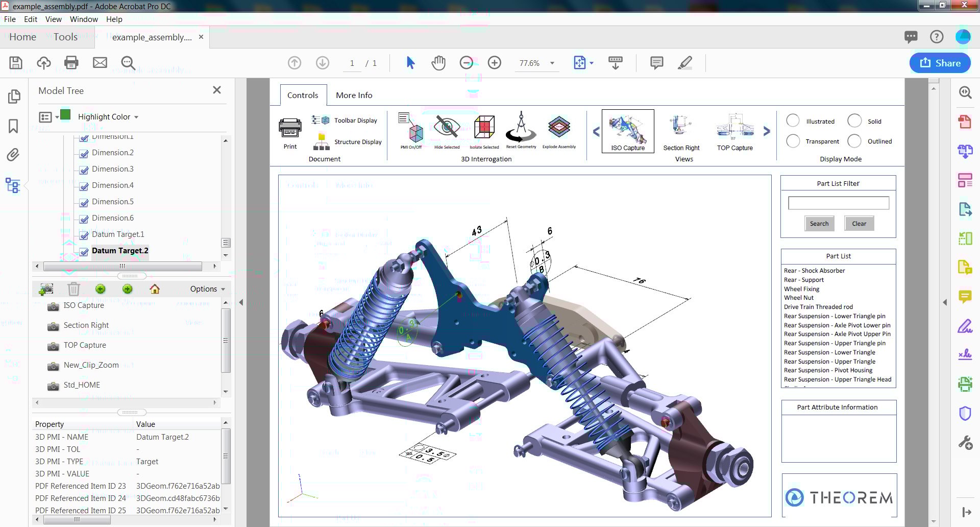The height and width of the screenshot is (527, 980).
Task: Choose the Illustrated display mode
Action: coord(793,121)
